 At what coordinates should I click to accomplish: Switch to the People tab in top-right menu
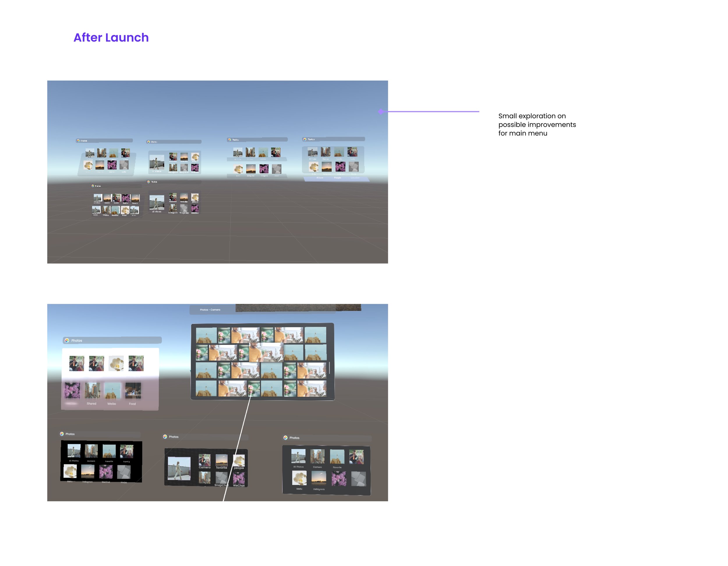coord(338,178)
